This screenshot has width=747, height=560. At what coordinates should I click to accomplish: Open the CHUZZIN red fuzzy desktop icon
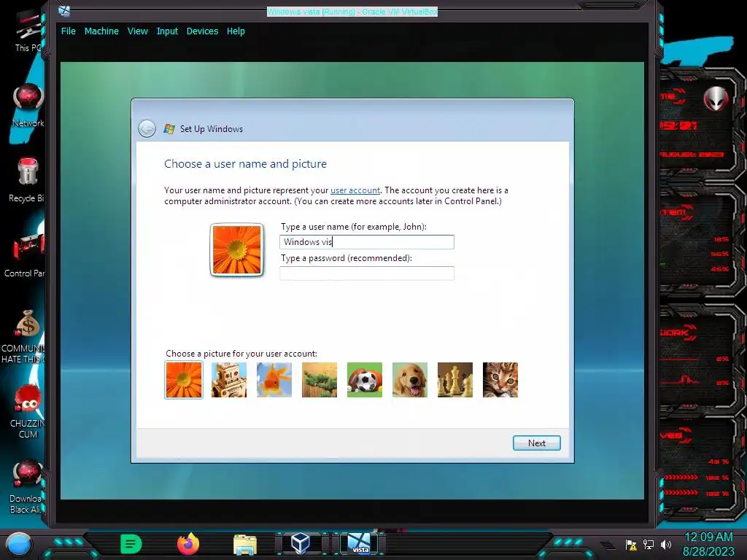click(x=28, y=411)
